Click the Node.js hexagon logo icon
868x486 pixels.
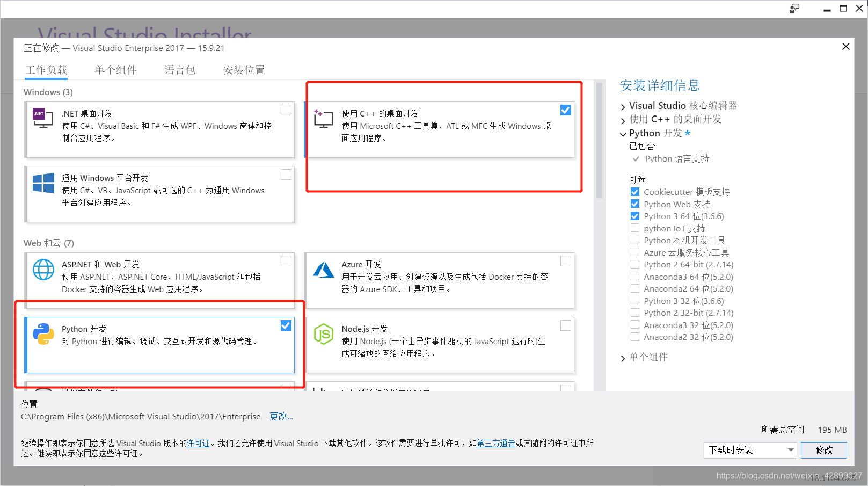(323, 334)
